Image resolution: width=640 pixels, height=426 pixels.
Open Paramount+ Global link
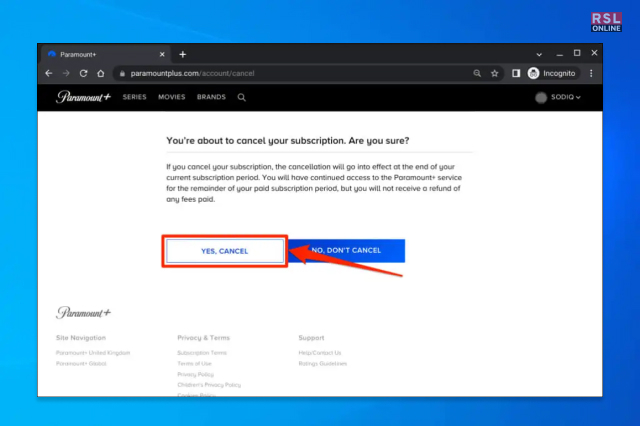click(x=81, y=364)
